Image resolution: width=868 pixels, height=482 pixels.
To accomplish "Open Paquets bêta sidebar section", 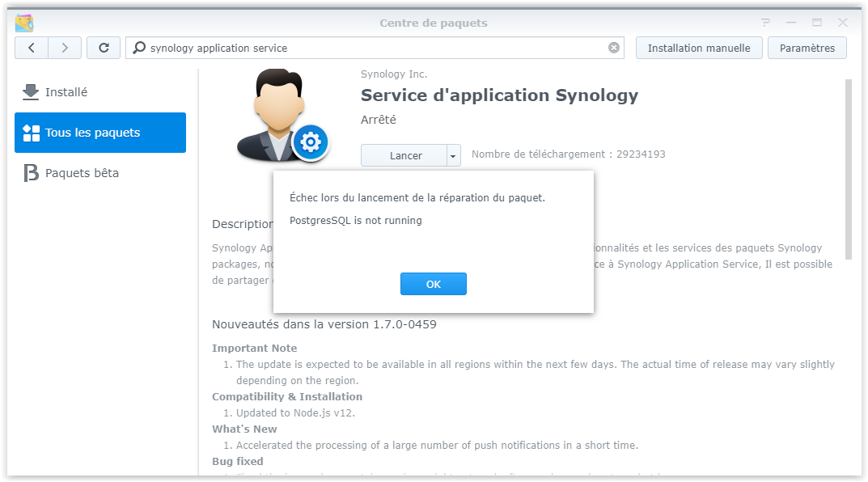I will point(100,172).
